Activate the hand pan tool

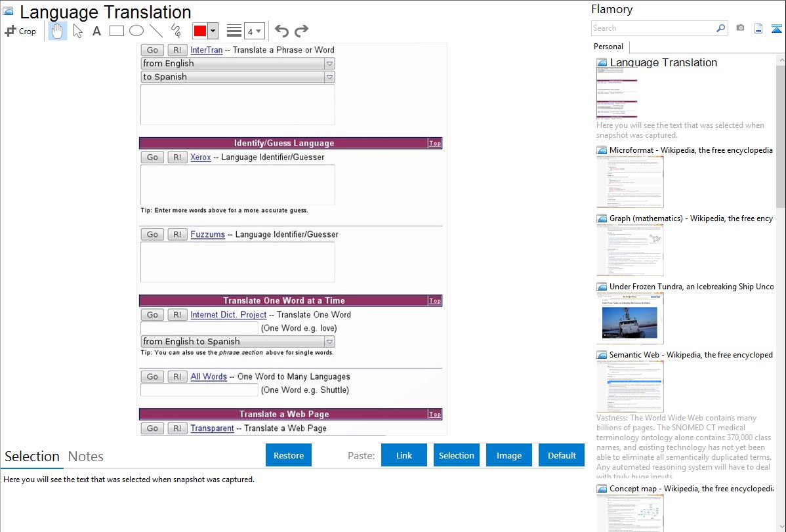pyautogui.click(x=58, y=31)
